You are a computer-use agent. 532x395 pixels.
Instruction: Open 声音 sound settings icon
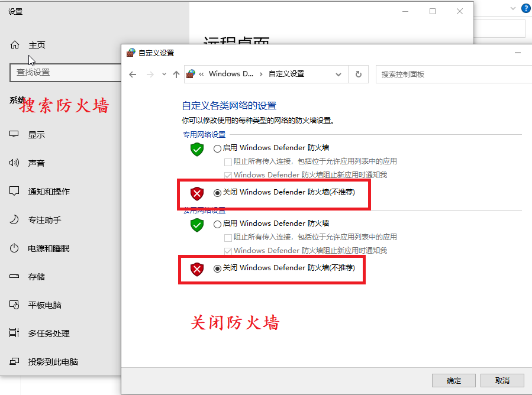click(14, 163)
